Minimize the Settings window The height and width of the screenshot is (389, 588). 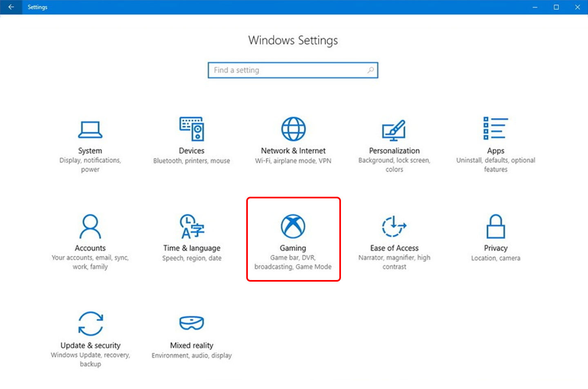[535, 7]
